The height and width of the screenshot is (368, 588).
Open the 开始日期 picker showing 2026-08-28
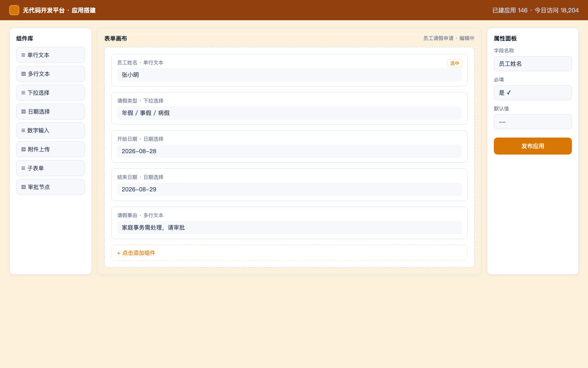point(289,151)
